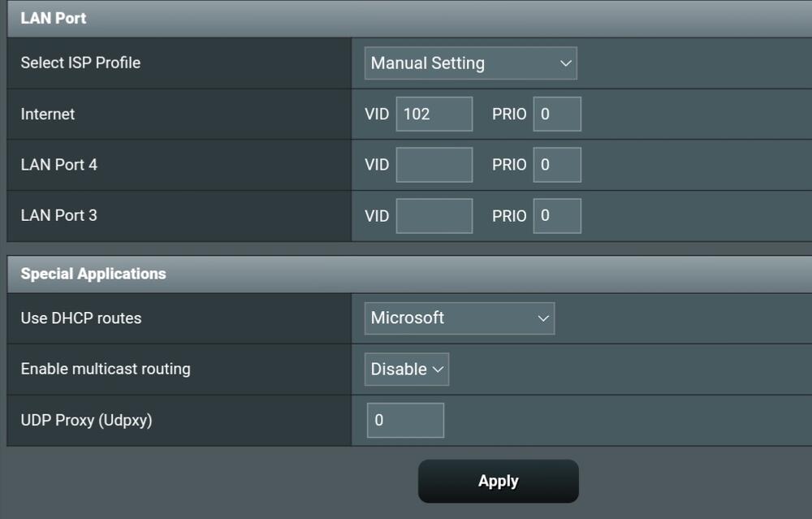This screenshot has height=519, width=812.
Task: Click the UDP Proxy (Udpxy) label
Action: 86,420
